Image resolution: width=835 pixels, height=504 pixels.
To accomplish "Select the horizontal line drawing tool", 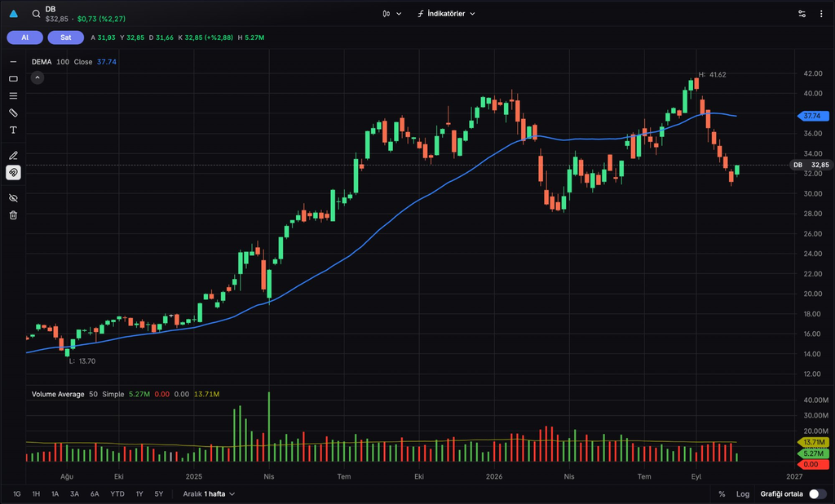I will tap(13, 62).
